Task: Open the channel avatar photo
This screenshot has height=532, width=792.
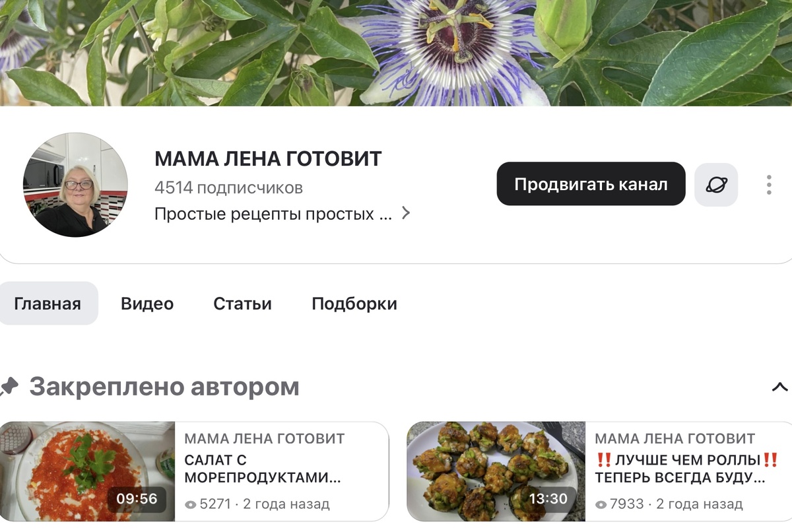Action: 75,185
